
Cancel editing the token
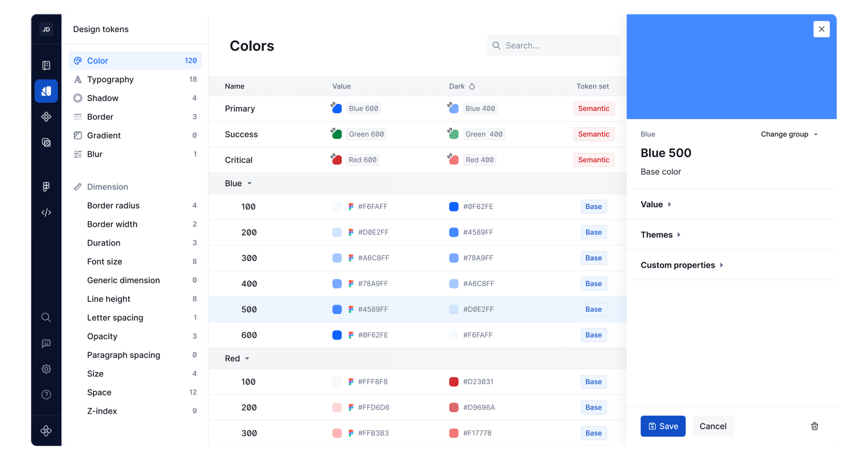[713, 426]
